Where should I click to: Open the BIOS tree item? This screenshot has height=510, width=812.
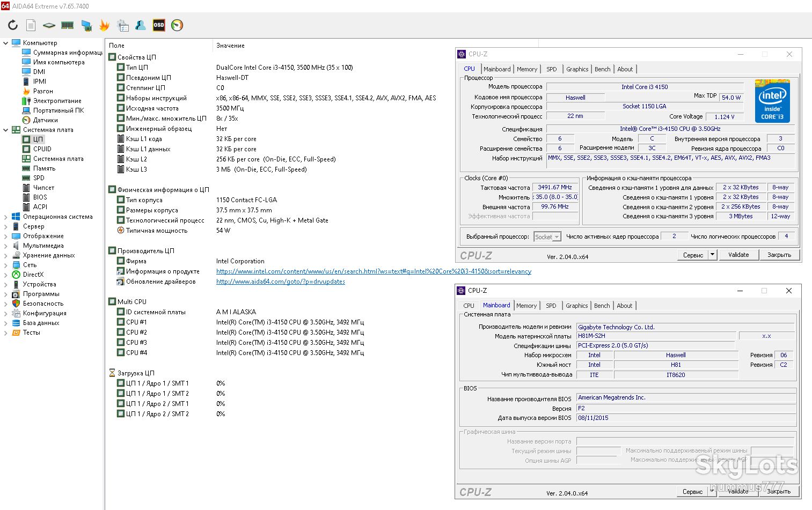40,197
